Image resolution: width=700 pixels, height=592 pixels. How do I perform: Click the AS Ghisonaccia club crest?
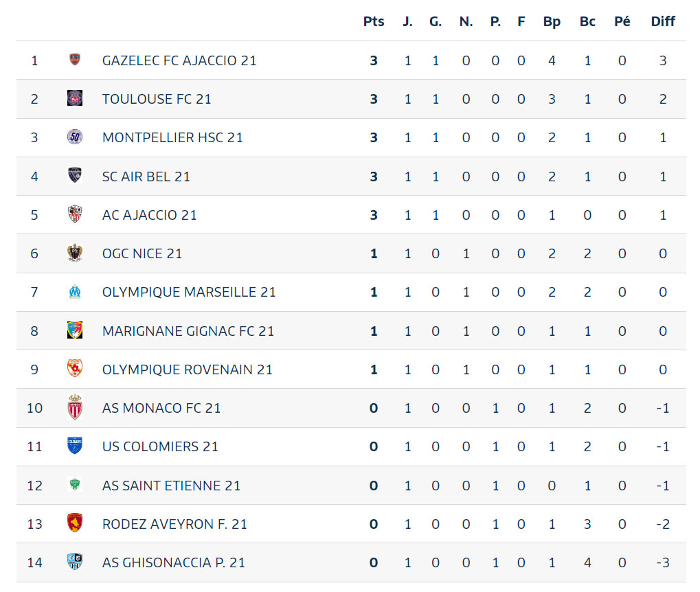tap(75, 562)
